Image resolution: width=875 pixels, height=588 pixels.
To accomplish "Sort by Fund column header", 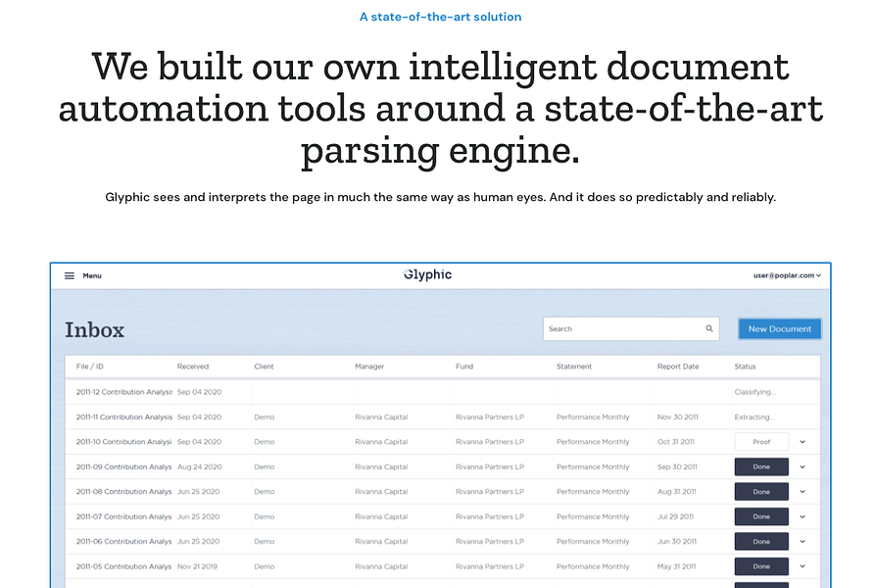I will tap(464, 367).
